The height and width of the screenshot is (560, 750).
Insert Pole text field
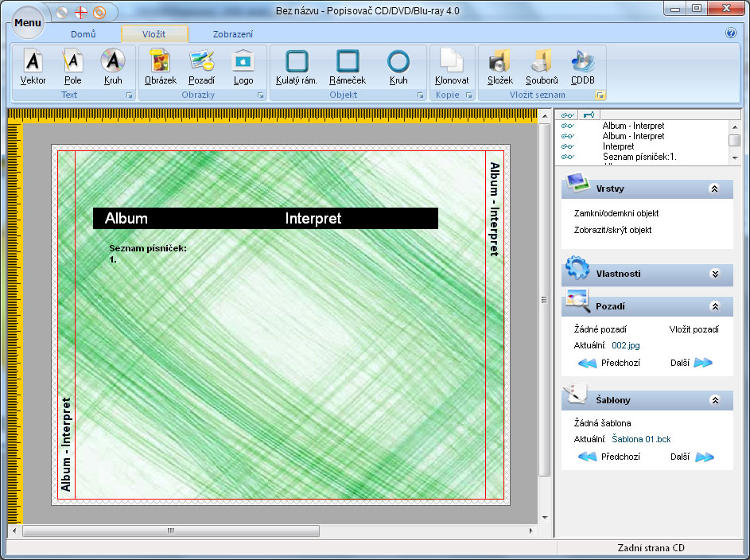point(72,66)
